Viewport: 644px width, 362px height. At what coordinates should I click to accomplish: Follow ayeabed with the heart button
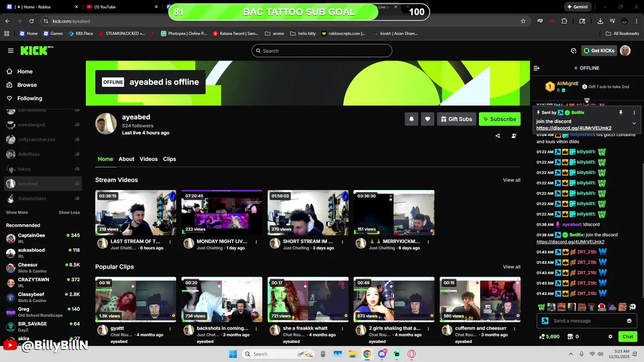(x=428, y=119)
